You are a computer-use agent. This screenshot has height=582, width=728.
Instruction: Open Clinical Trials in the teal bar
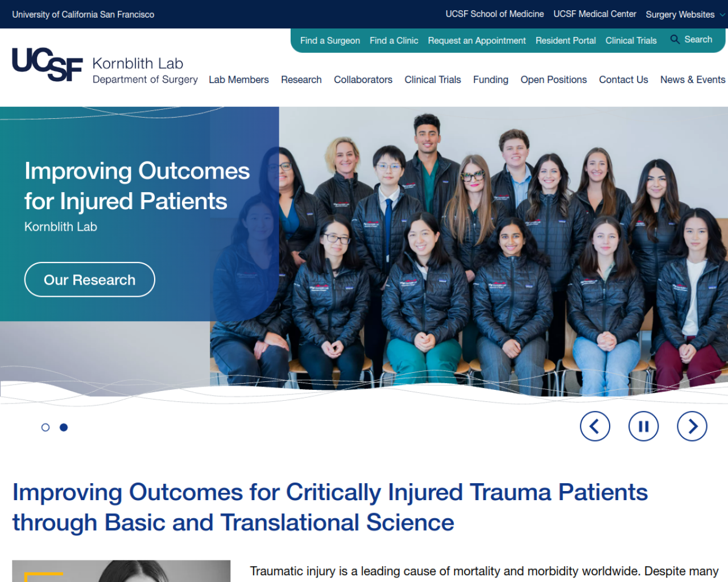coord(631,40)
